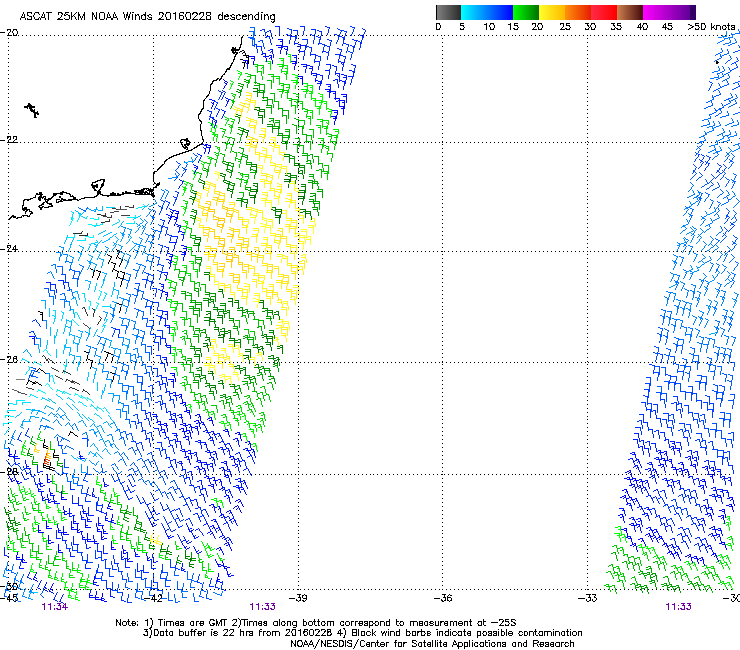Click the orange 25-30 knots legend segment
Viewport: 740px width, 650px height.
578,12
